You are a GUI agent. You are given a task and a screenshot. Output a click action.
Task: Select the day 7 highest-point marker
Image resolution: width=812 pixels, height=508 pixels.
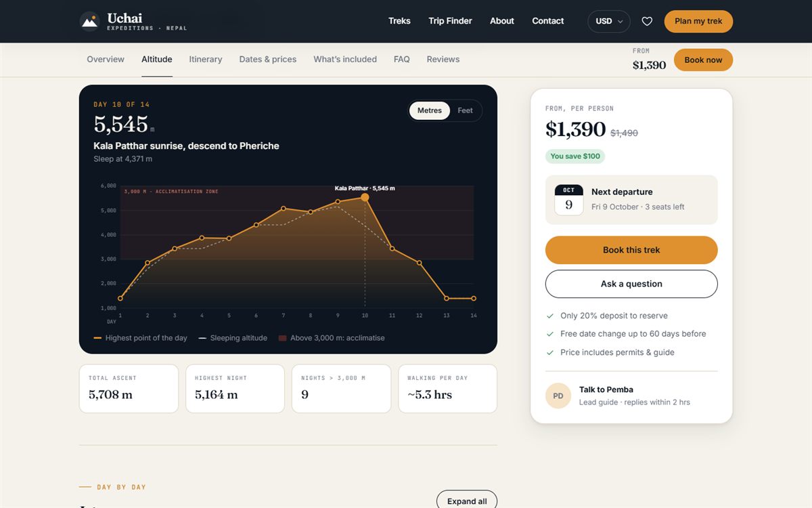point(284,209)
